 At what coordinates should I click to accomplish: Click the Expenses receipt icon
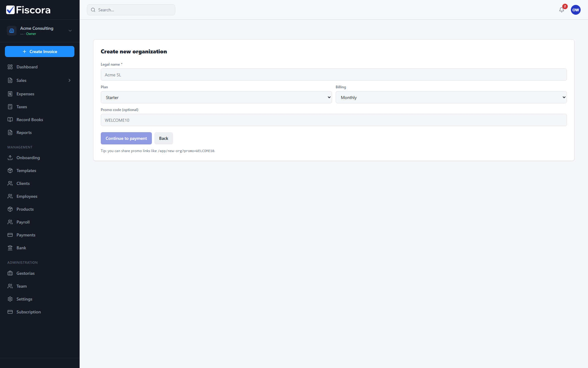[x=10, y=94]
